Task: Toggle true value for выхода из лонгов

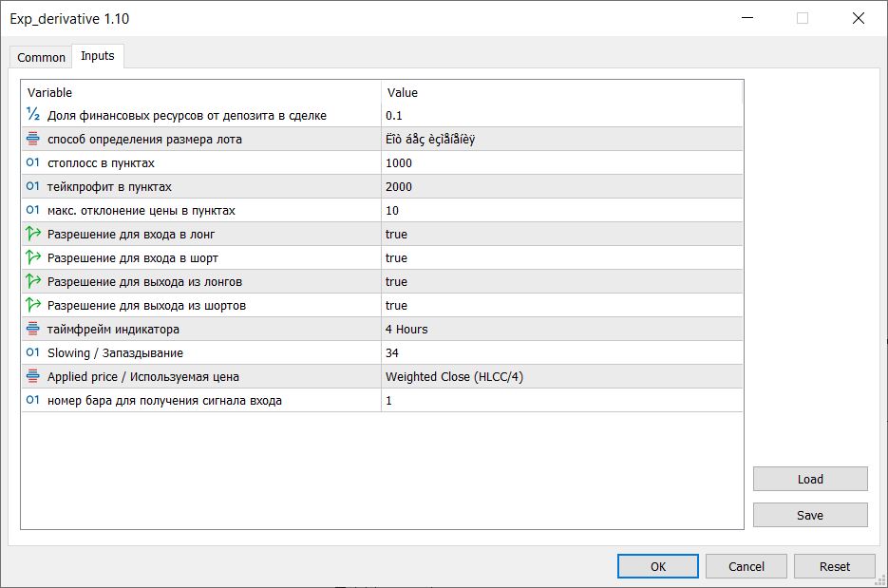Action: (x=560, y=281)
